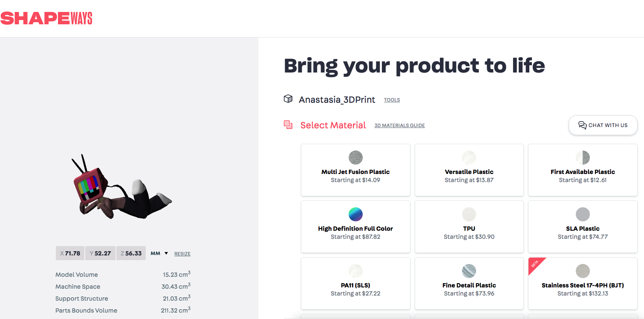Pick the First Available Plastic half-tone icon
This screenshot has width=644, height=319.
tap(583, 157)
